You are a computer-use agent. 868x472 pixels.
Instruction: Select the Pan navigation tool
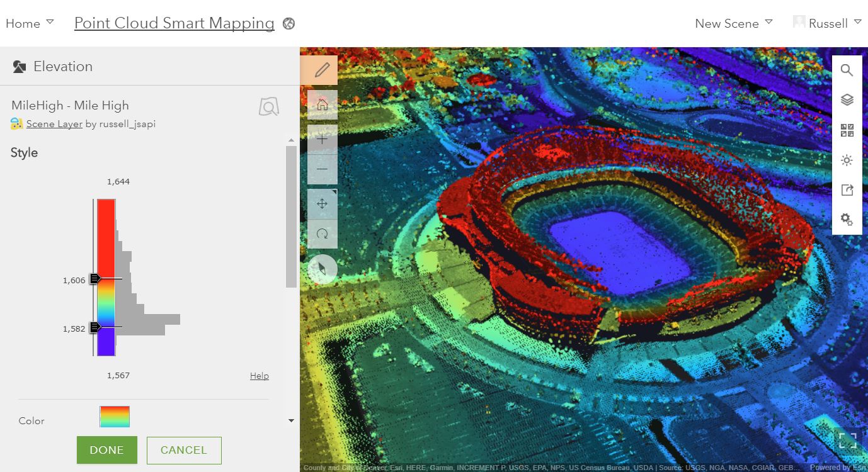pyautogui.click(x=322, y=204)
